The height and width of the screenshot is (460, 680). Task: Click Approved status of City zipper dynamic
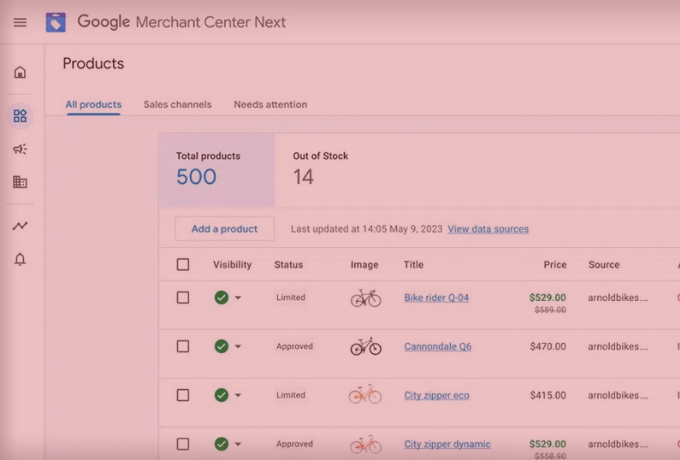[294, 444]
